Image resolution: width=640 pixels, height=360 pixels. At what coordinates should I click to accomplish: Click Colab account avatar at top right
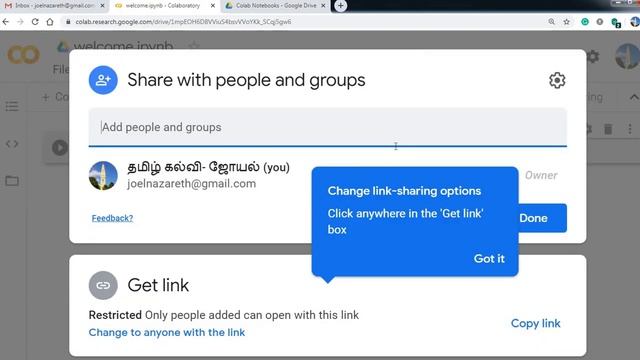coord(628,56)
